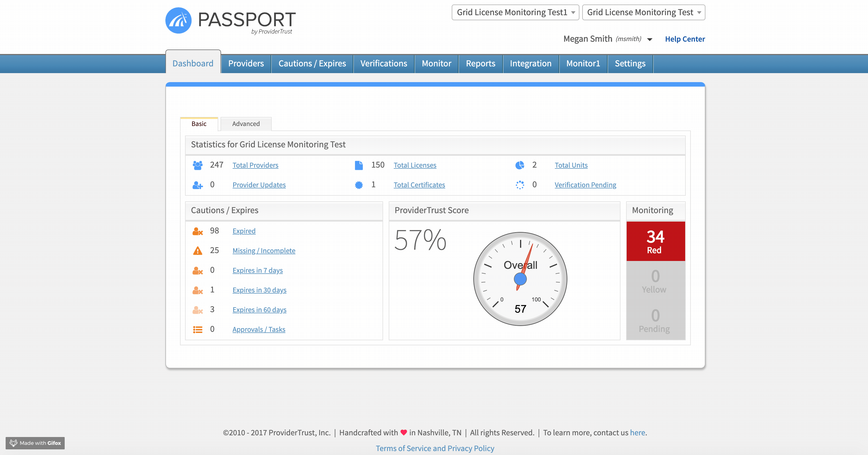Switch to the Verifications tab
The height and width of the screenshot is (455, 868).
pos(384,63)
